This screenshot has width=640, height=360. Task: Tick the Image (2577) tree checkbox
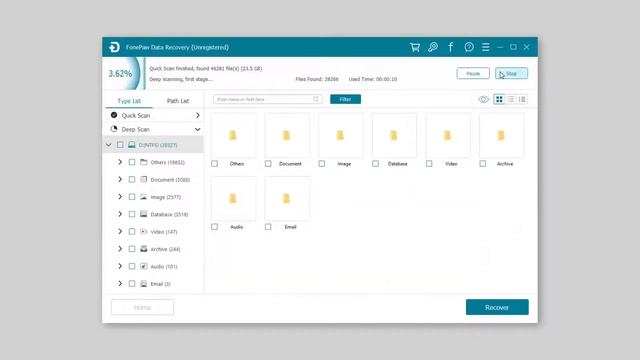pos(132,197)
